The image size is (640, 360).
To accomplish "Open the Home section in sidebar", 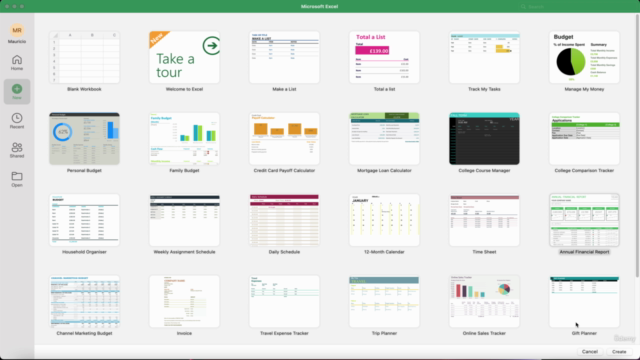I will click(x=17, y=62).
